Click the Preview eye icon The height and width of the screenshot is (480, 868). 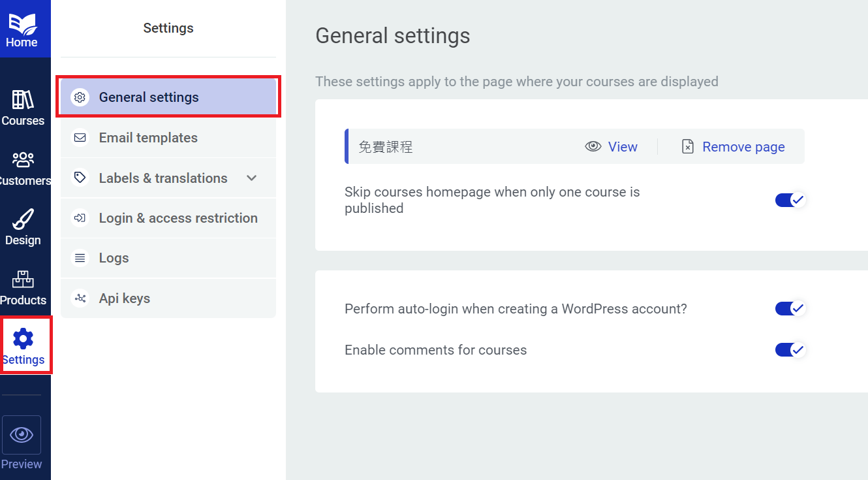(x=22, y=435)
